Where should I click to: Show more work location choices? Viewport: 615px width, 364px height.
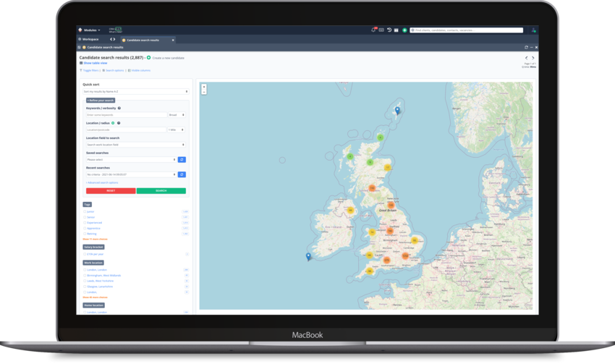click(95, 297)
